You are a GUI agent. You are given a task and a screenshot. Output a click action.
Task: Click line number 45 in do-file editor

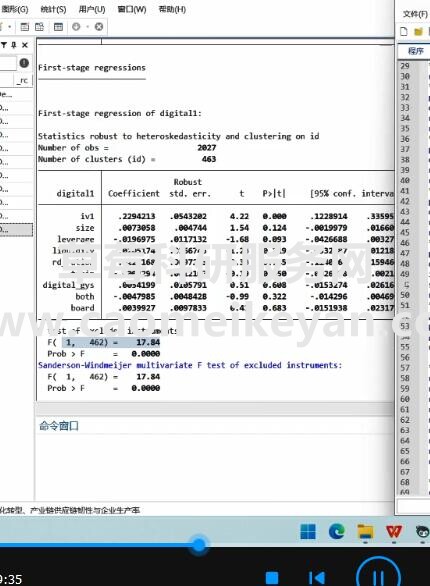pos(405,232)
